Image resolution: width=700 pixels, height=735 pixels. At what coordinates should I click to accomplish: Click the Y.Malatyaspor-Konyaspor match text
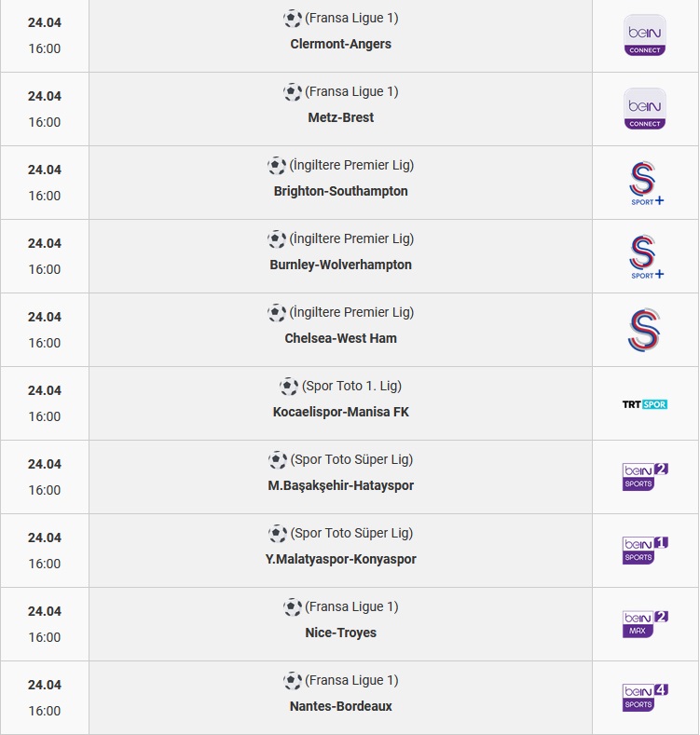tap(340, 559)
